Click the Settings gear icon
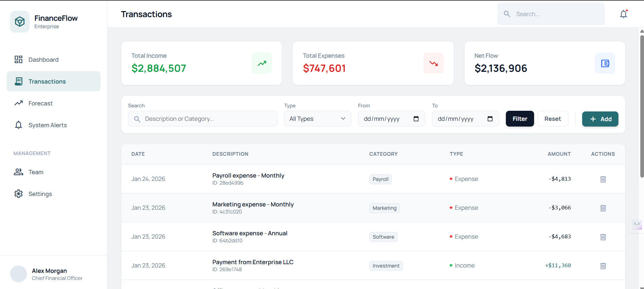Image resolution: width=644 pixels, height=289 pixels. [18, 194]
